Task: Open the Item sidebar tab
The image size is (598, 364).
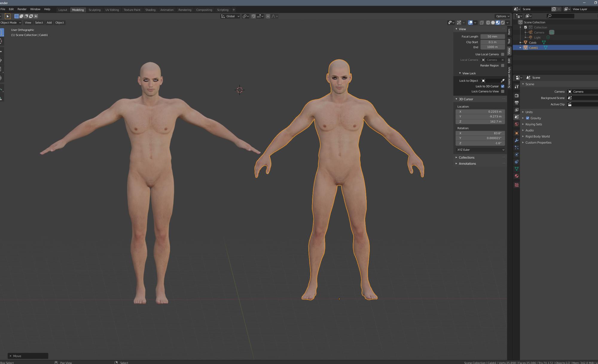Action: coord(509,32)
